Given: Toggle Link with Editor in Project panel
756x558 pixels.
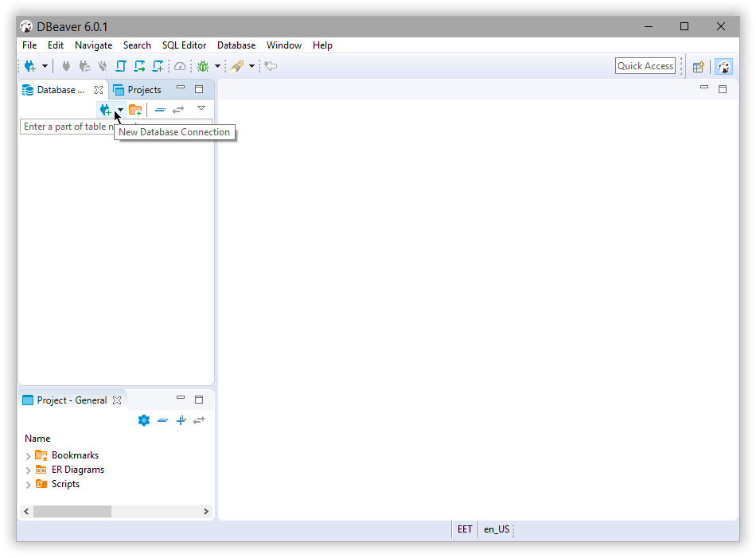Looking at the screenshot, I should click(x=198, y=420).
